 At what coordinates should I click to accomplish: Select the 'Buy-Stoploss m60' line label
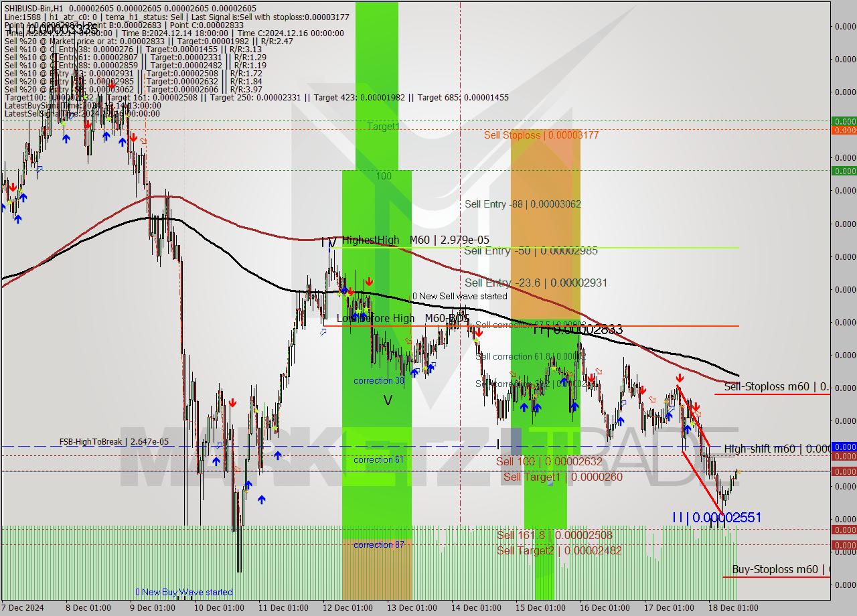tap(781, 569)
